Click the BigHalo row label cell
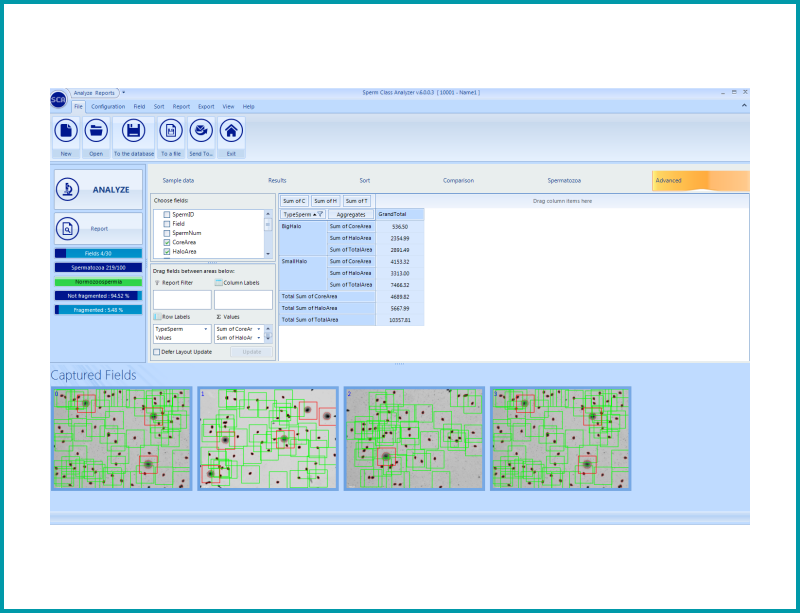800x613 pixels. pos(303,238)
